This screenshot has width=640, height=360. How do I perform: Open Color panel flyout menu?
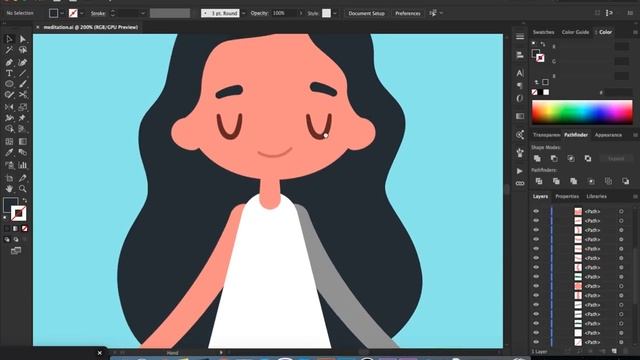[635, 32]
